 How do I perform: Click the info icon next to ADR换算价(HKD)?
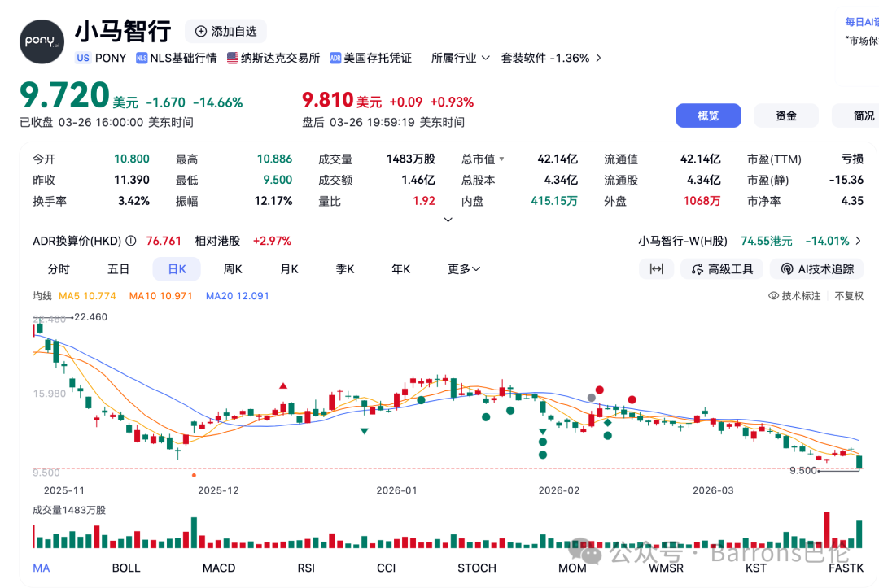pos(130,241)
